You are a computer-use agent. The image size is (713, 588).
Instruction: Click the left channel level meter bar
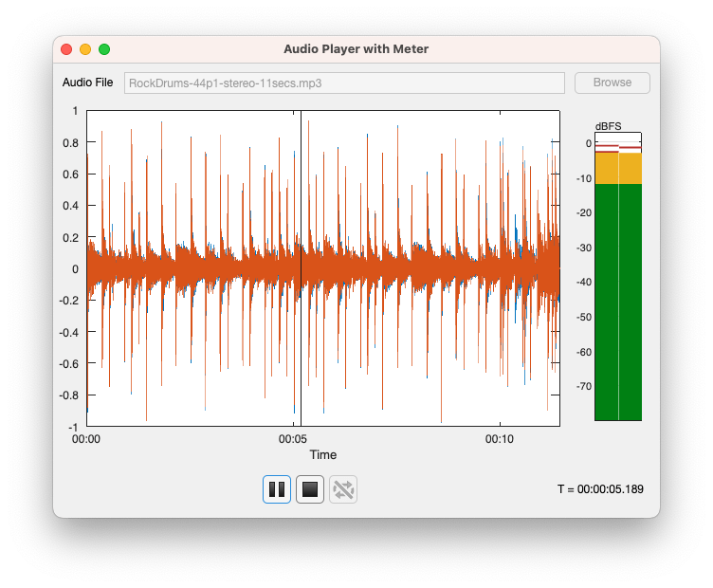pos(606,303)
